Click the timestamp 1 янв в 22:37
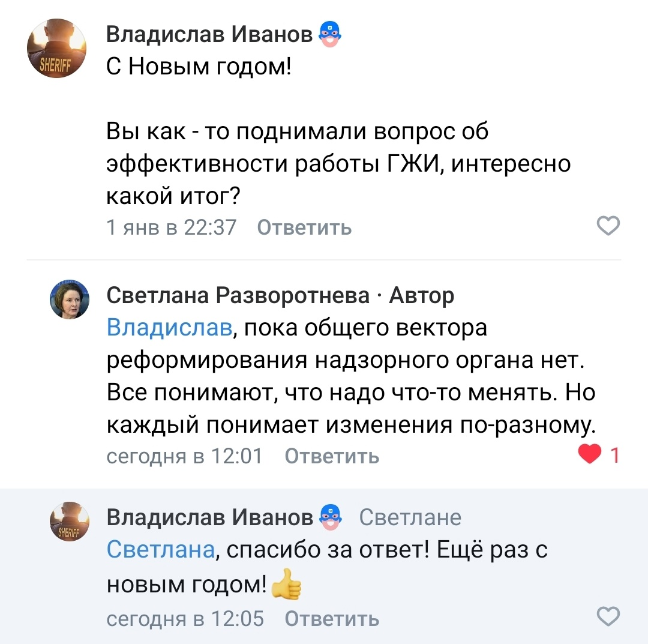The height and width of the screenshot is (644, 648). coord(172,227)
